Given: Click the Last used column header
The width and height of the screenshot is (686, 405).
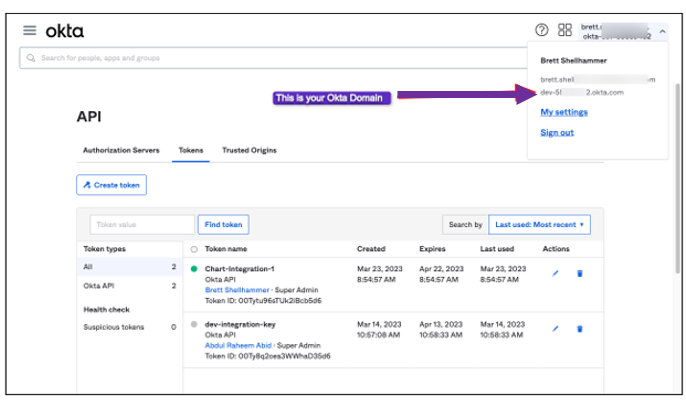Looking at the screenshot, I should click(497, 249).
